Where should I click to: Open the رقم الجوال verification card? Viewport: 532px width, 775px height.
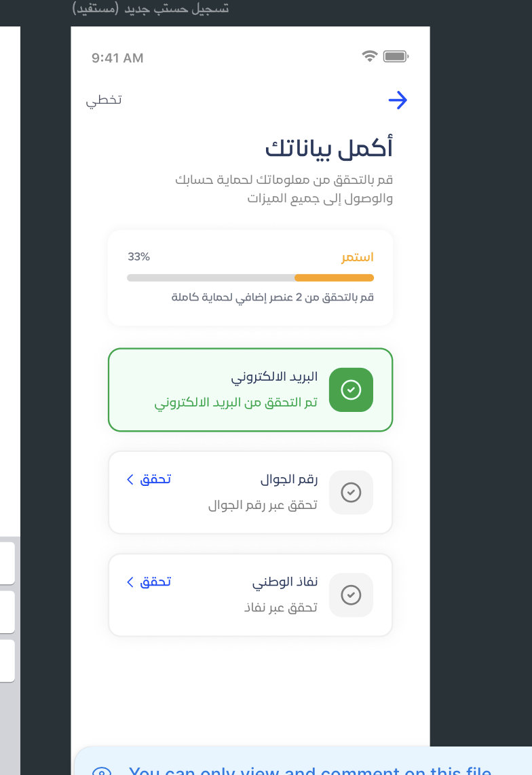point(250,492)
